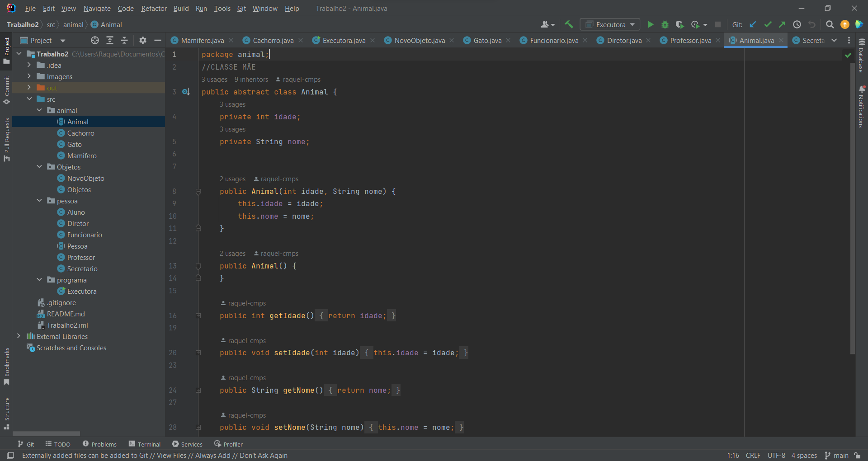The image size is (868, 461).
Task: Click inheritors gutter icon on line 3
Action: pos(186,92)
